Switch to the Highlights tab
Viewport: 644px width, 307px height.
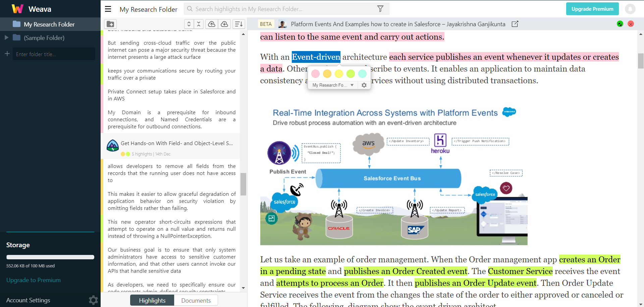point(152,300)
